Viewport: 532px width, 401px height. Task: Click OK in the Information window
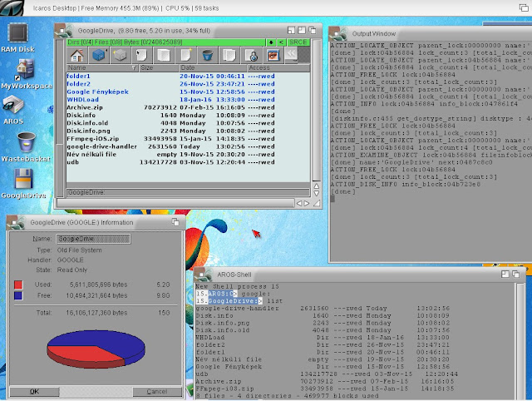pos(34,392)
